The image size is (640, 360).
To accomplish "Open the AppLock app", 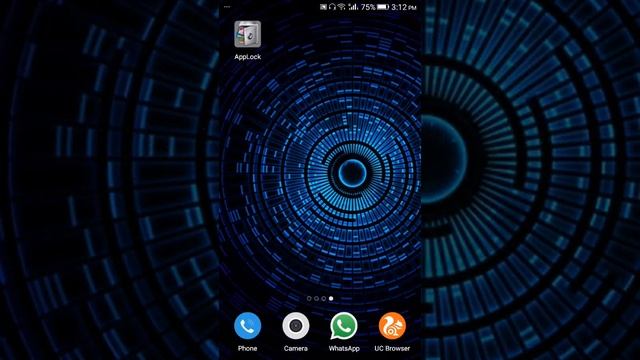I will [247, 34].
